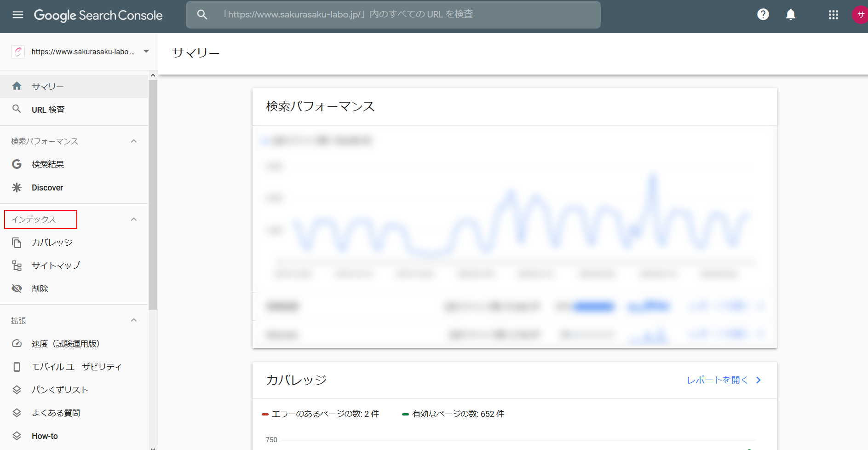868x450 pixels.
Task: Select サマリー in the sidebar
Action: 74,86
